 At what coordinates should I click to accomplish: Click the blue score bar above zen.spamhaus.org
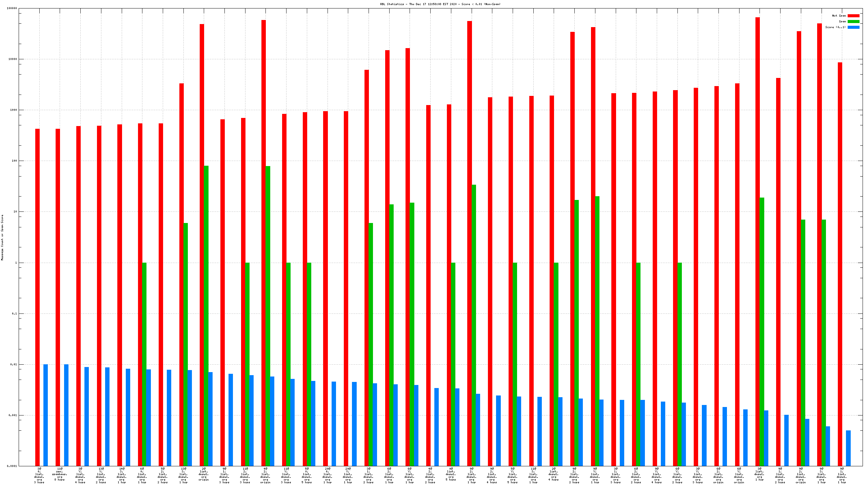point(66,415)
